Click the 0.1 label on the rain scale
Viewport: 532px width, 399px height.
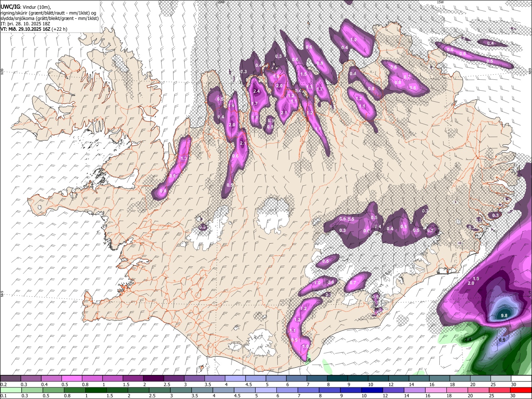pyautogui.click(x=3, y=396)
